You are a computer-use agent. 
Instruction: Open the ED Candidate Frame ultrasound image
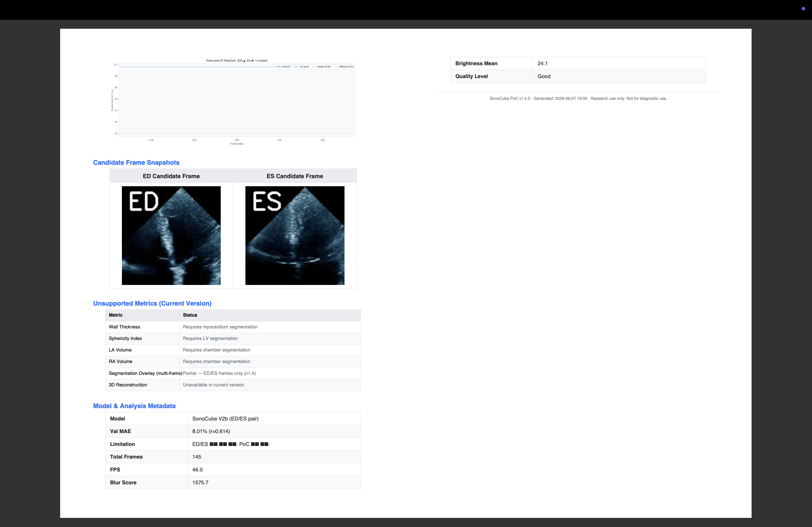point(171,236)
